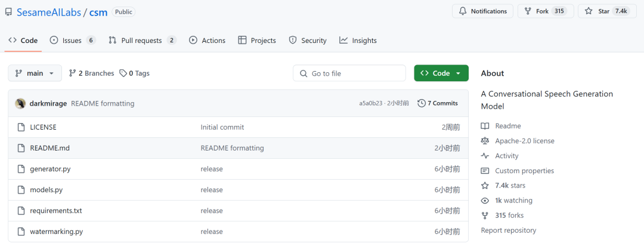Click the SesameAILabs owner link
This screenshot has width=644, height=243.
click(49, 12)
